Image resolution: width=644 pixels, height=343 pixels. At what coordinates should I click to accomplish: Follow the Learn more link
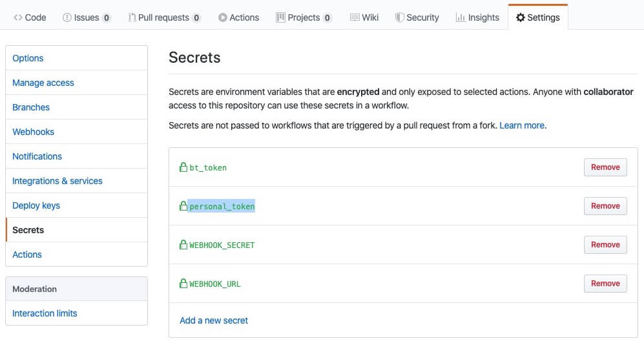pyautogui.click(x=522, y=125)
